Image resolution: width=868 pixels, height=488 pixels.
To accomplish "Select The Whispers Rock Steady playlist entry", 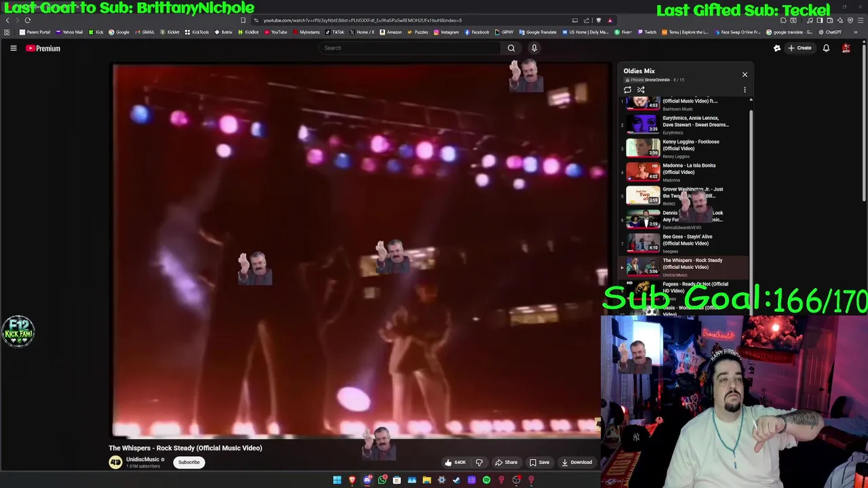I will [685, 266].
